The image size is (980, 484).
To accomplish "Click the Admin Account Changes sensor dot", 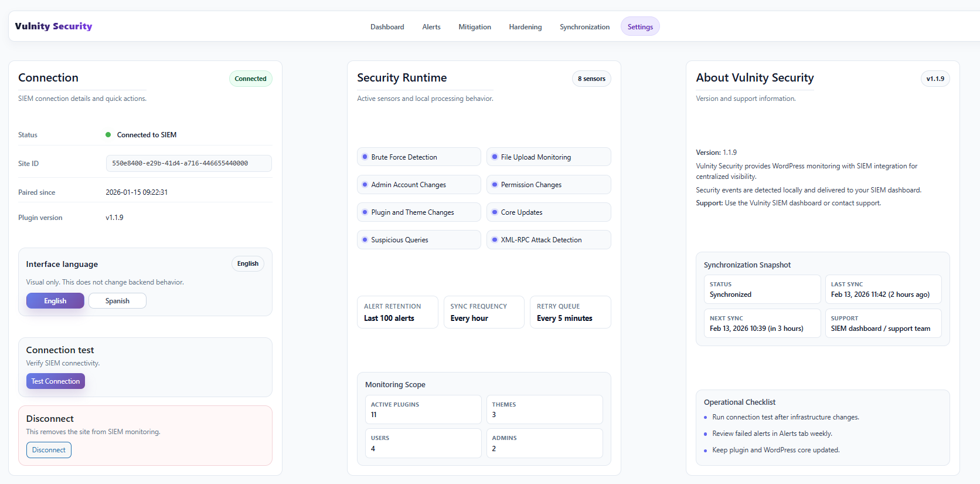I will point(365,185).
